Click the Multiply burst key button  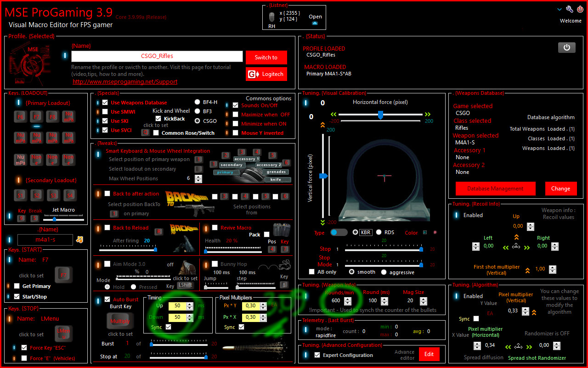click(120, 321)
